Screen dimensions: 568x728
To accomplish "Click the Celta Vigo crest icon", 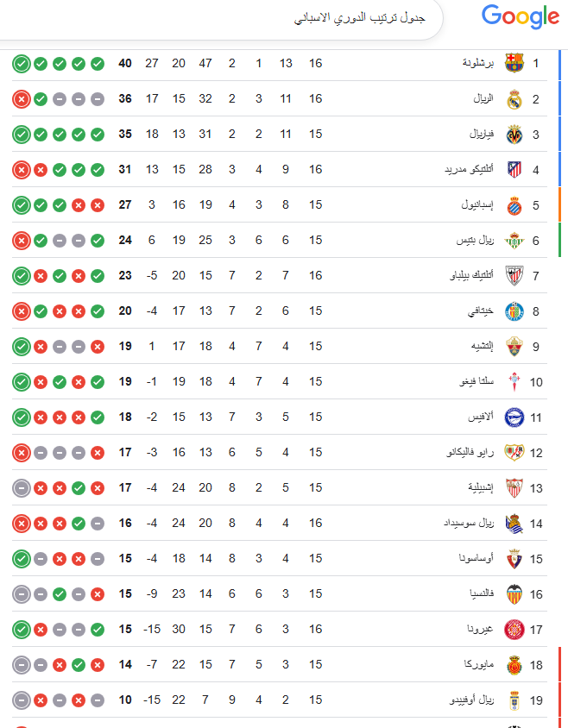I will pyautogui.click(x=514, y=381).
